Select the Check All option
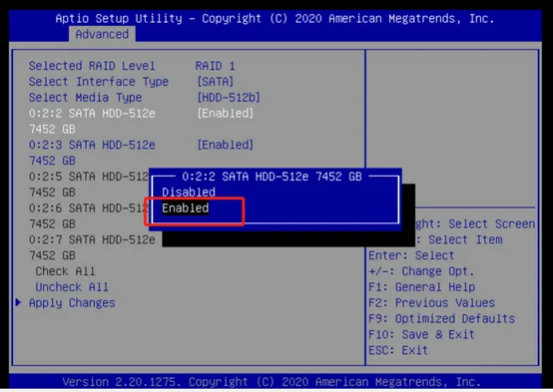The image size is (553, 392). (x=65, y=271)
